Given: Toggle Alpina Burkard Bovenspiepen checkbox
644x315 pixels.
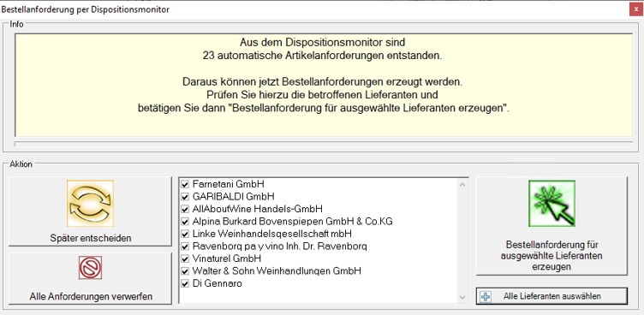Looking at the screenshot, I should tap(185, 222).
